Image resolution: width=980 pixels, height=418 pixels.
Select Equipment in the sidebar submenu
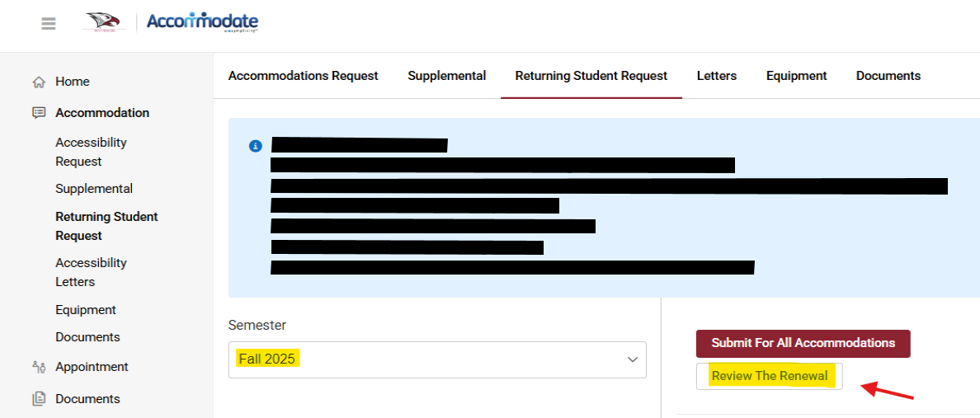point(86,310)
